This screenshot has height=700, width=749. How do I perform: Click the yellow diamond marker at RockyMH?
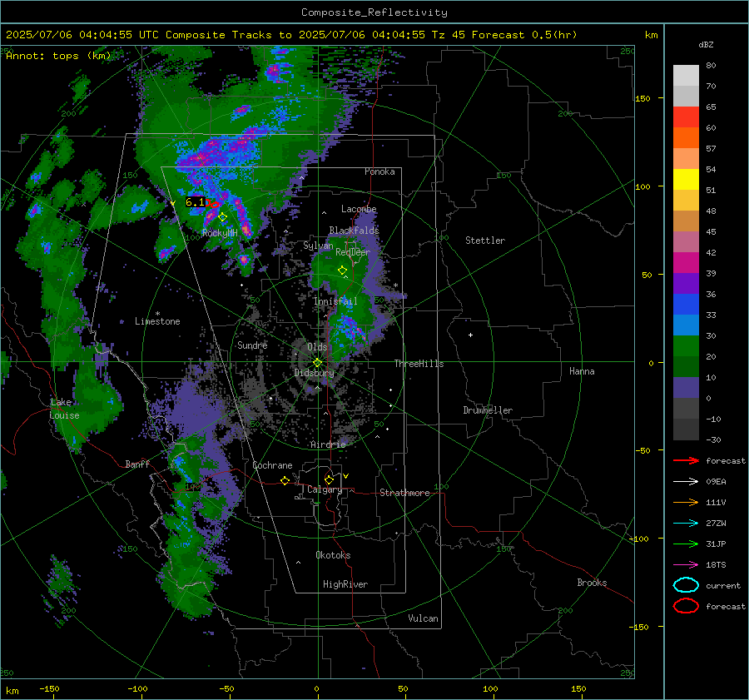tap(222, 217)
